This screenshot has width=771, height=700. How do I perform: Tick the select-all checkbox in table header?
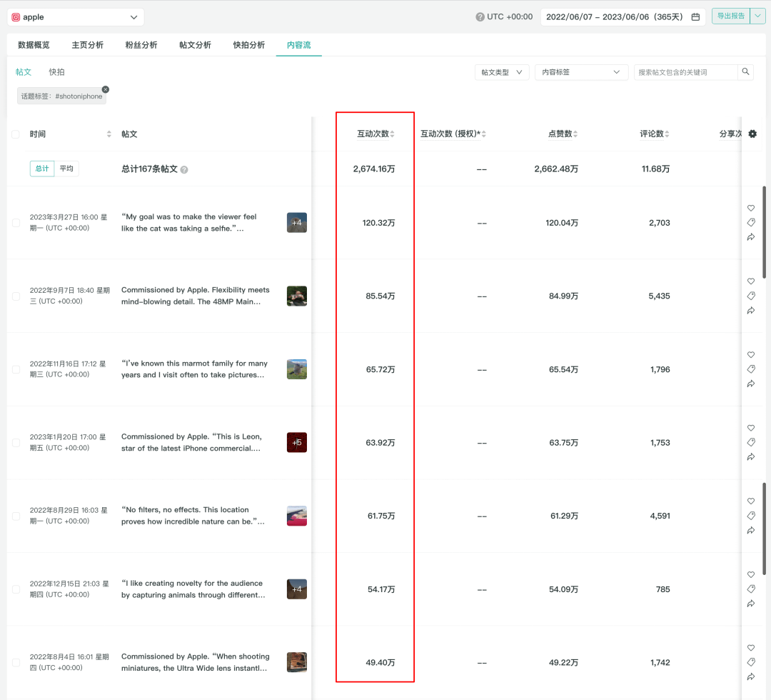tap(16, 134)
